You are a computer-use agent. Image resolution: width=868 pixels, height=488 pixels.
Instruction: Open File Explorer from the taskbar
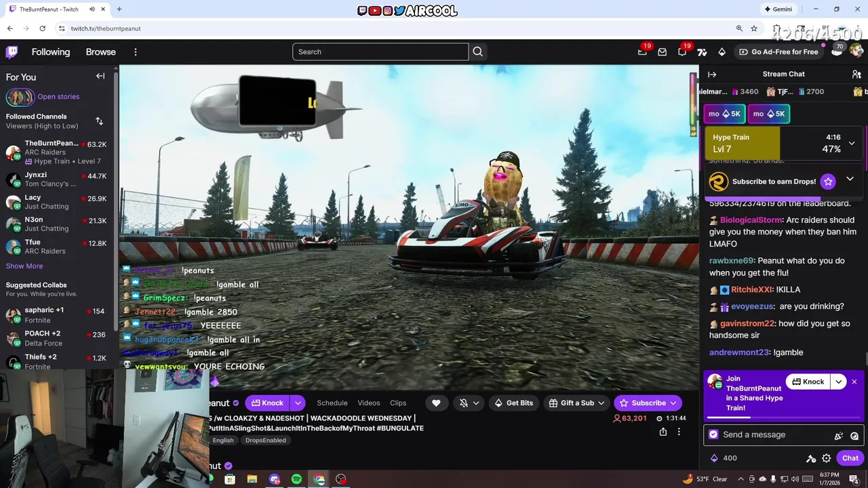click(252, 479)
